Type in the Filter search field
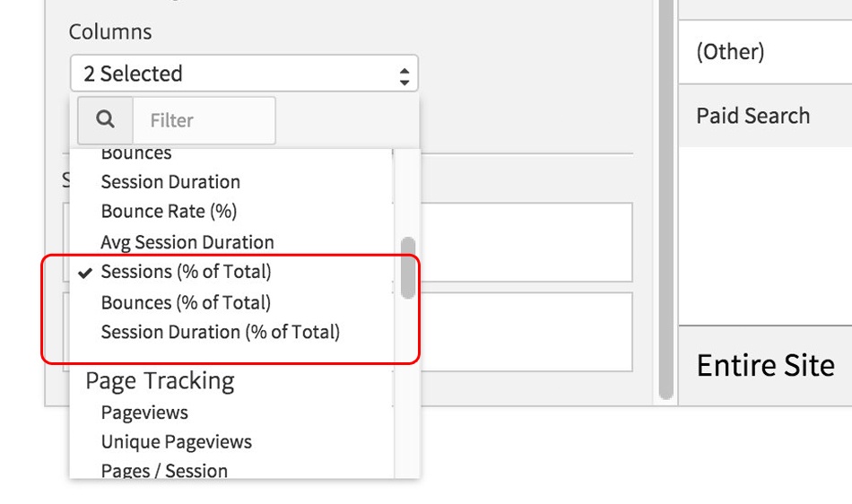The height and width of the screenshot is (504, 852). pyautogui.click(x=204, y=120)
